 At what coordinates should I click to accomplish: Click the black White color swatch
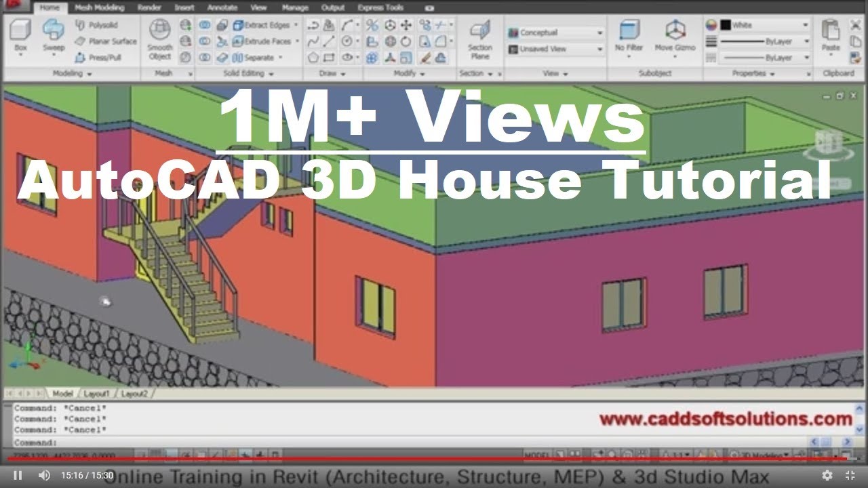(x=726, y=25)
